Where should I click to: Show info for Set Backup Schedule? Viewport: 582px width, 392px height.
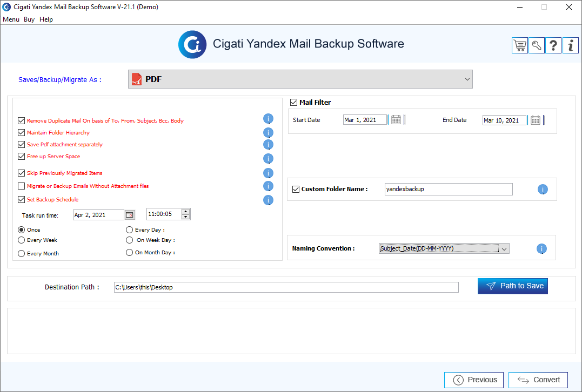(x=269, y=200)
